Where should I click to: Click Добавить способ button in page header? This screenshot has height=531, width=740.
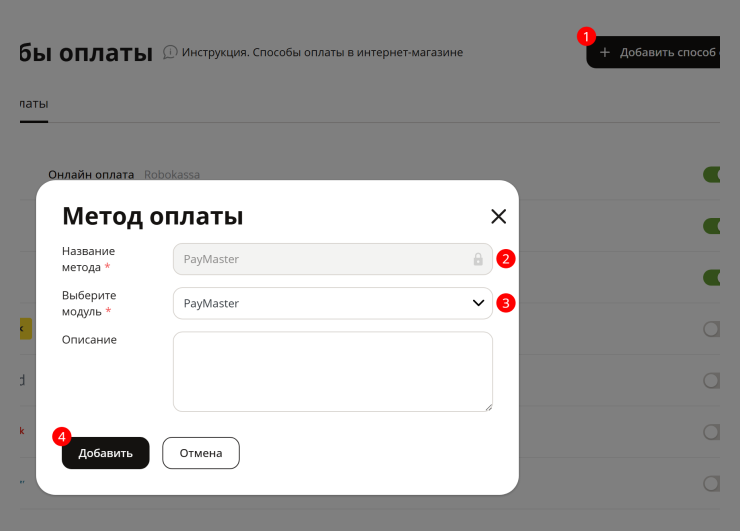653,52
